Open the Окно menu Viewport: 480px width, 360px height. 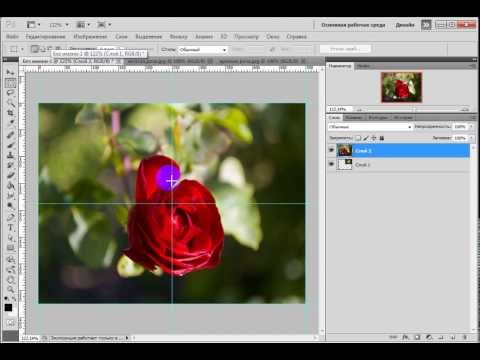pyautogui.click(x=272, y=37)
